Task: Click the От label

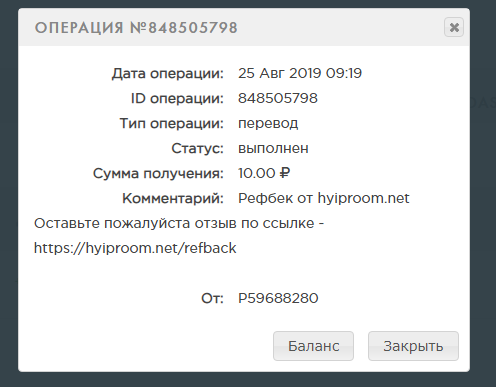Action: click(212, 298)
